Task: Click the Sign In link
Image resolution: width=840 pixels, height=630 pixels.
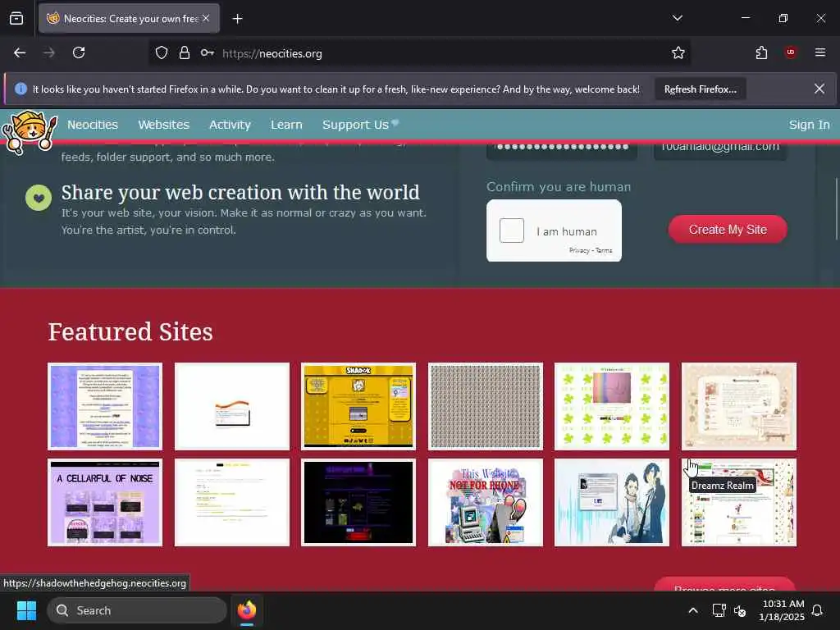Action: pyautogui.click(x=809, y=125)
